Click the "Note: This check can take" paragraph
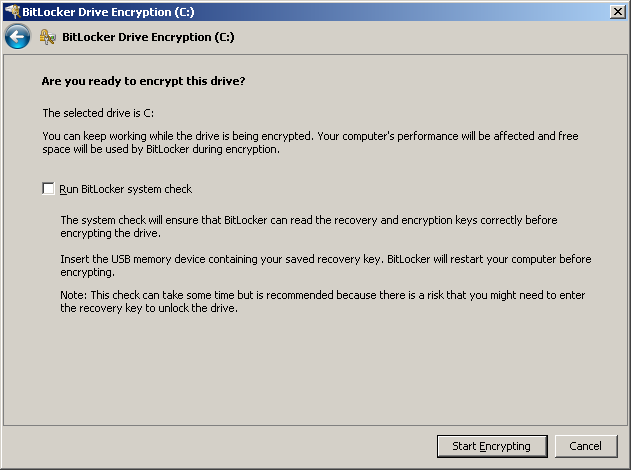Viewport: 631px width, 470px height. point(322,301)
